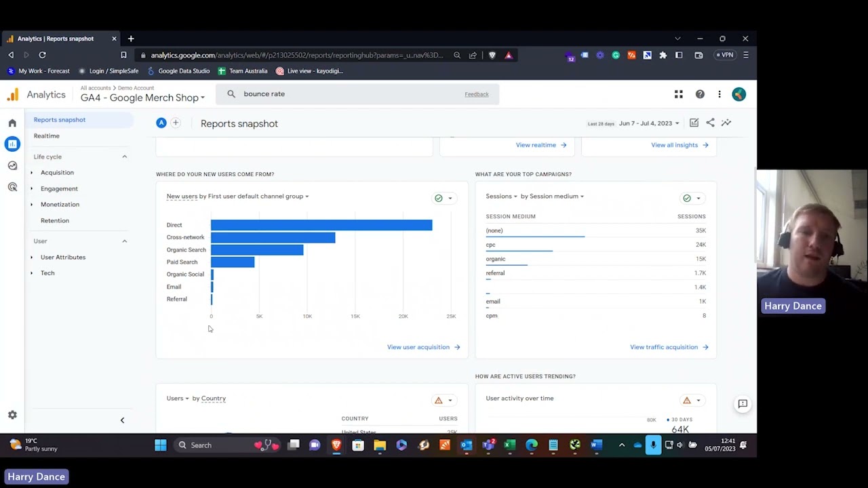Viewport: 868px width, 488px height.
Task: Click the Analytics search field
Action: [357, 94]
